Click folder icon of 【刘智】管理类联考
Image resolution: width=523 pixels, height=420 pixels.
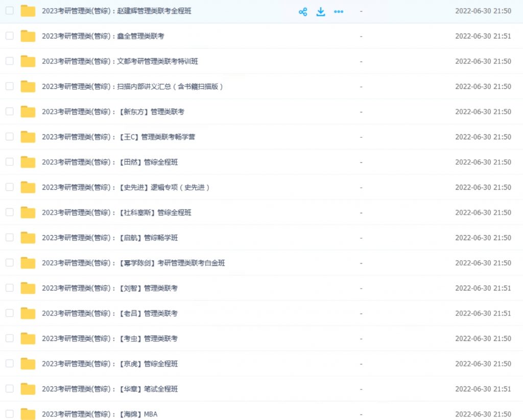28,288
